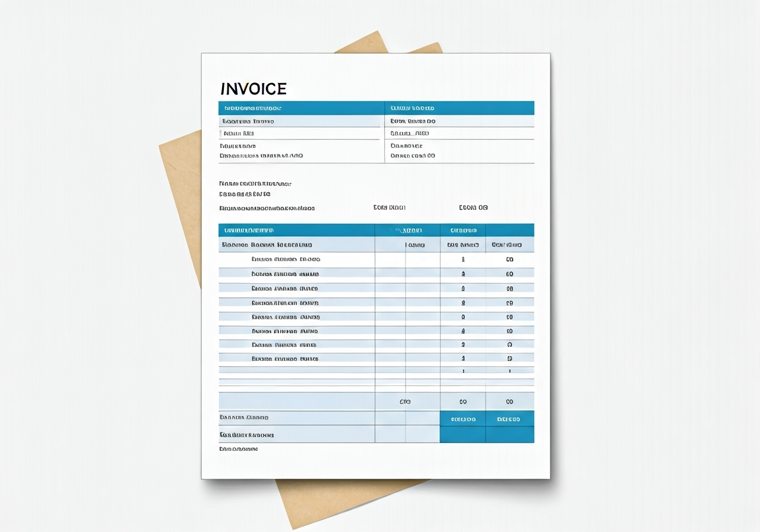This screenshot has width=760, height=532.
Task: Click the first line under the right header bar
Action: click(x=413, y=121)
